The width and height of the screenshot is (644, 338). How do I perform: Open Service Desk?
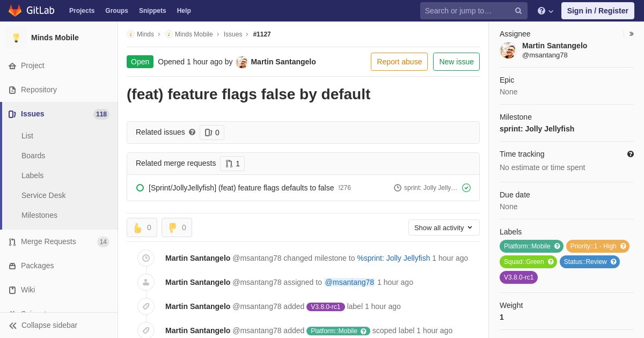pos(43,195)
